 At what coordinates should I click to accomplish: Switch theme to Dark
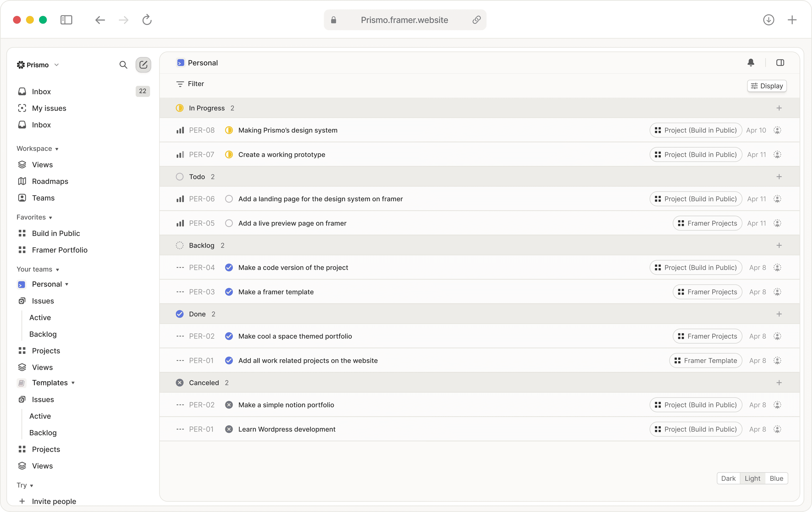click(728, 478)
